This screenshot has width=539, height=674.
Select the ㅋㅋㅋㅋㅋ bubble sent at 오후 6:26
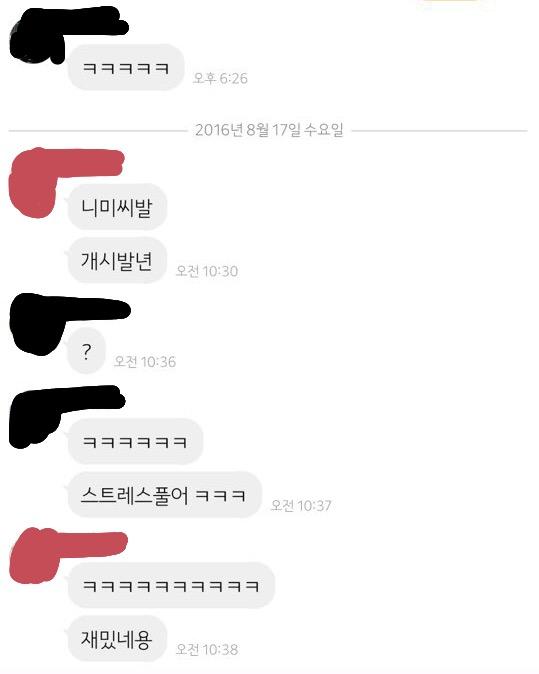tap(126, 67)
